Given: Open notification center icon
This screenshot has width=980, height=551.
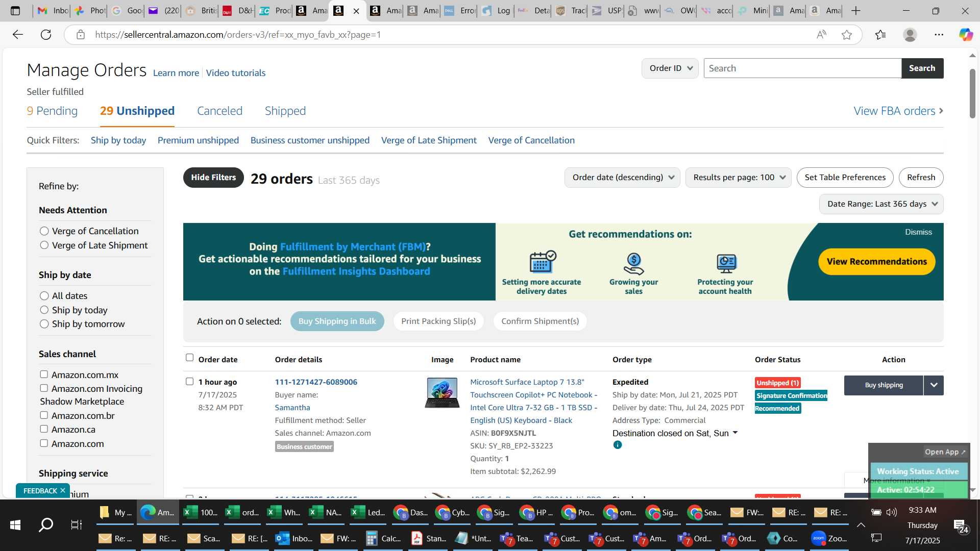Looking at the screenshot, I should 961,525.
